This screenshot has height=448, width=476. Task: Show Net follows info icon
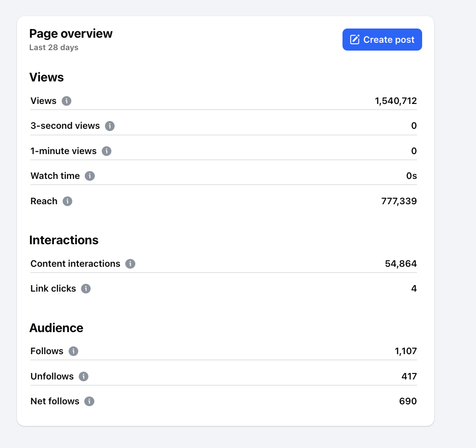(89, 401)
